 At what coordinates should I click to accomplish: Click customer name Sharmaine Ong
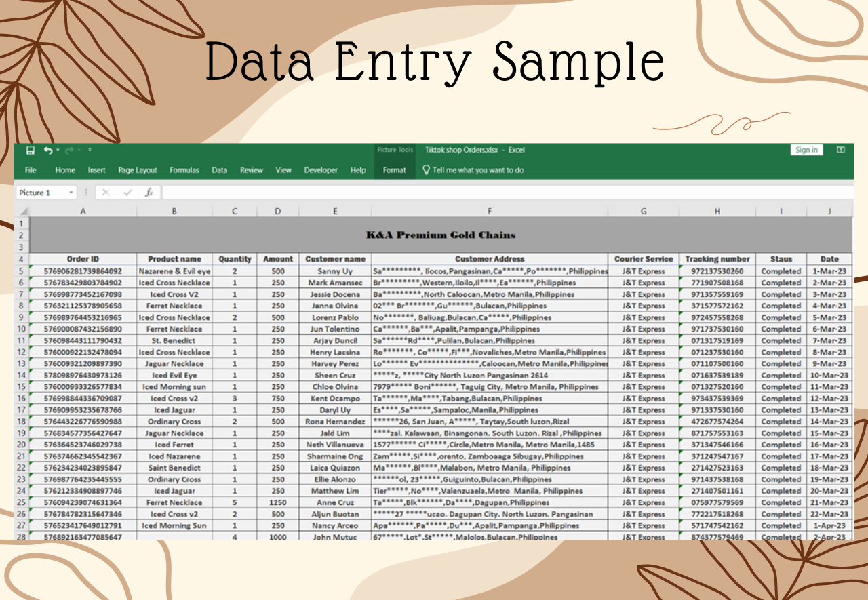335,456
